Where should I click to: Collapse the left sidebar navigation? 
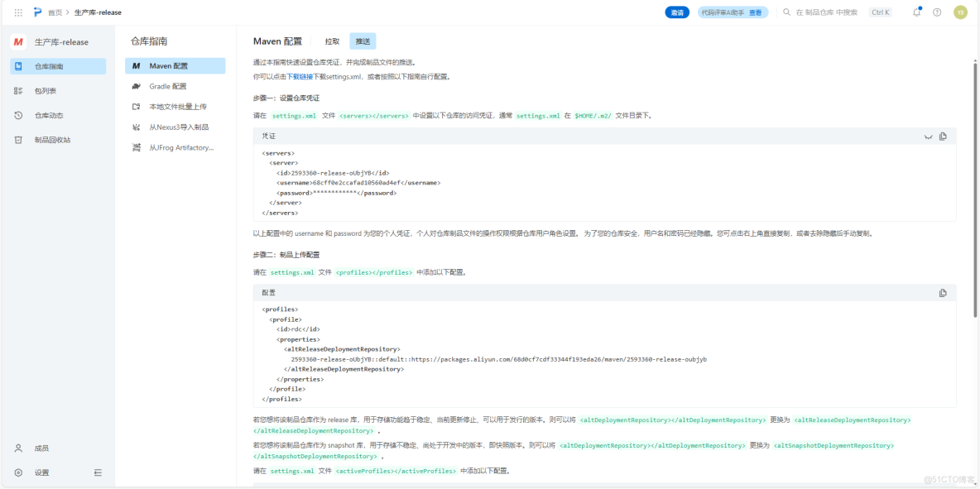(x=98, y=472)
